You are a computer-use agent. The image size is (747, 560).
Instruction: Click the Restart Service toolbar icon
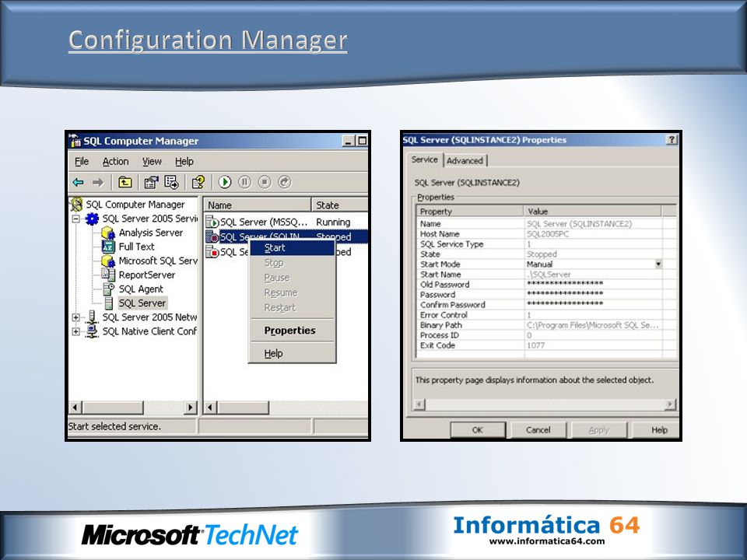point(285,182)
